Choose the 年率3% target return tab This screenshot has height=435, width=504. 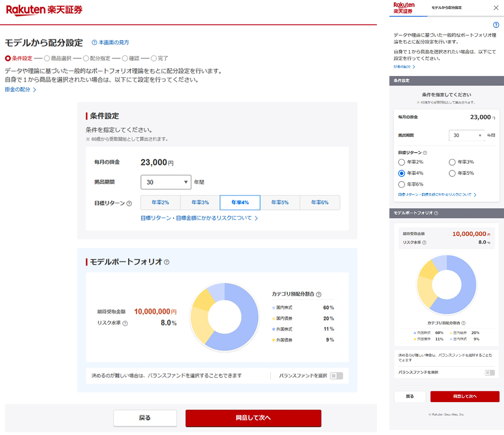pos(200,202)
